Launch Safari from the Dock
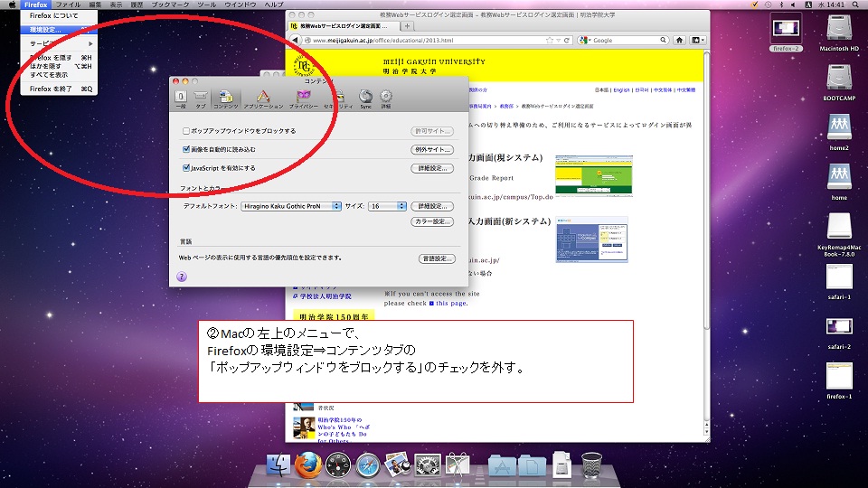Image resolution: width=868 pixels, height=488 pixels. 368,465
